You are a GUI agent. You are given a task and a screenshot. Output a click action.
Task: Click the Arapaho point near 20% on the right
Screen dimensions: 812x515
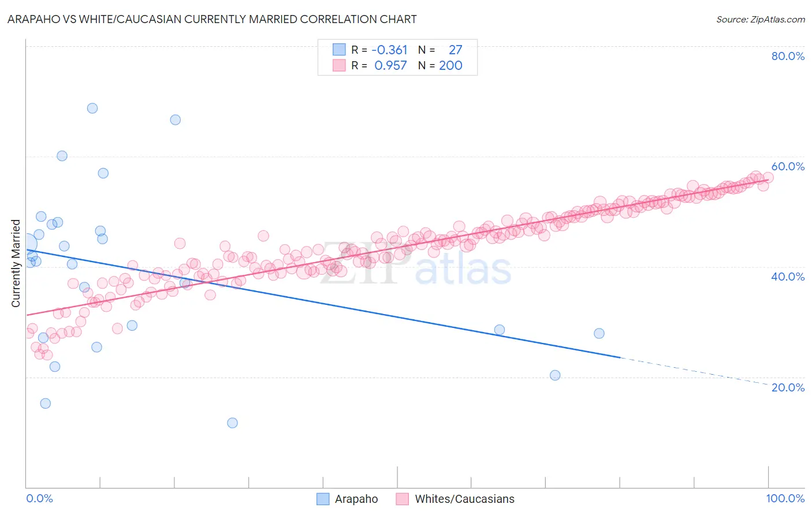click(x=555, y=375)
